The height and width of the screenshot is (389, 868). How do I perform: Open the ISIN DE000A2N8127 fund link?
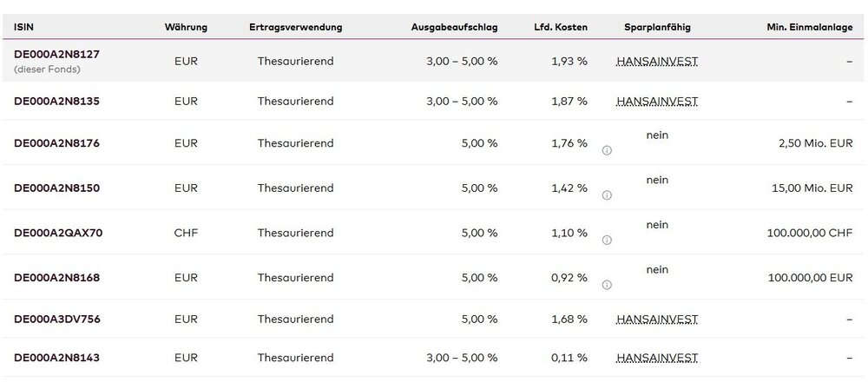coord(56,54)
